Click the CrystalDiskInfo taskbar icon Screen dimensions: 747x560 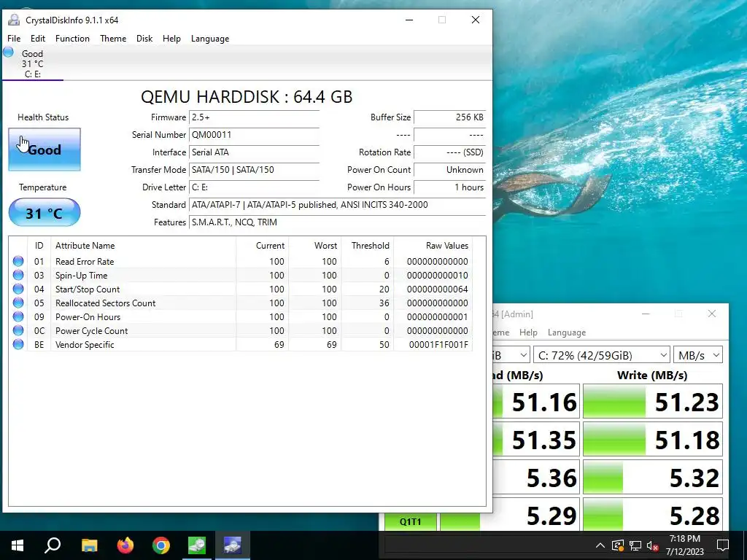[x=233, y=545]
